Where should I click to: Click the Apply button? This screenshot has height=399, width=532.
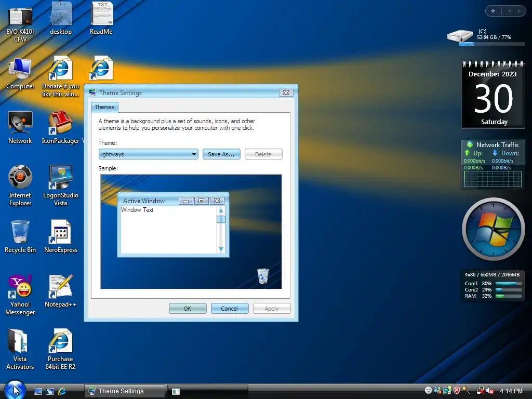tap(272, 309)
